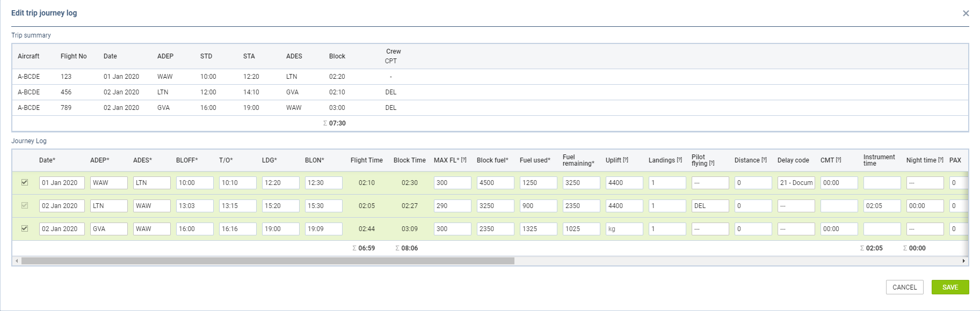Click the Flight Time column header
Viewport: 980px width, 311px height.
pyautogui.click(x=367, y=160)
